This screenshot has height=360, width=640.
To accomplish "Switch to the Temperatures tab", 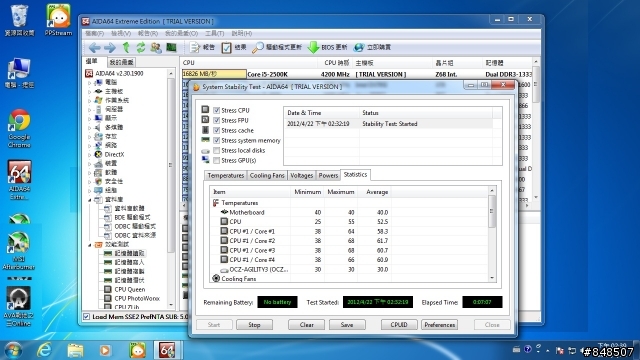I will pos(225,176).
